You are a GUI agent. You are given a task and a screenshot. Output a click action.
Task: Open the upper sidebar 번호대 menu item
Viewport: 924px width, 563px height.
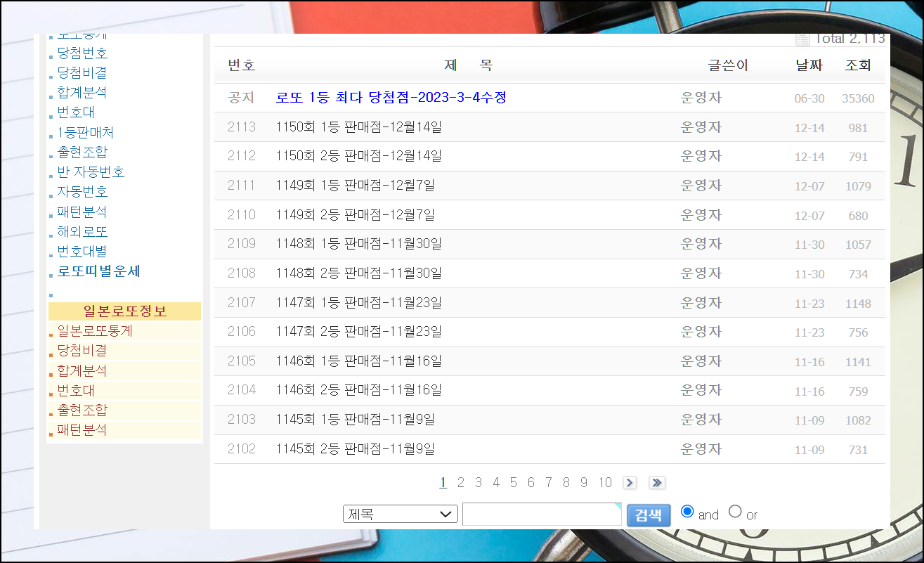[76, 112]
